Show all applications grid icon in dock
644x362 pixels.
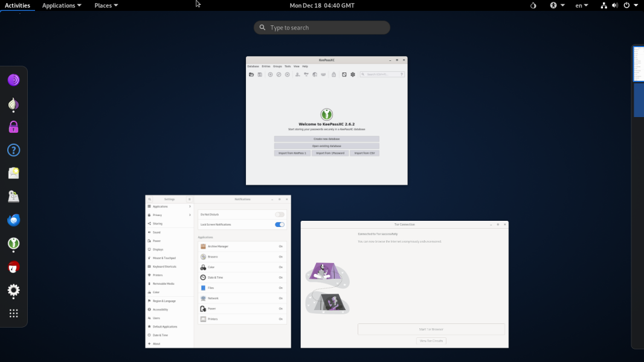pyautogui.click(x=13, y=314)
